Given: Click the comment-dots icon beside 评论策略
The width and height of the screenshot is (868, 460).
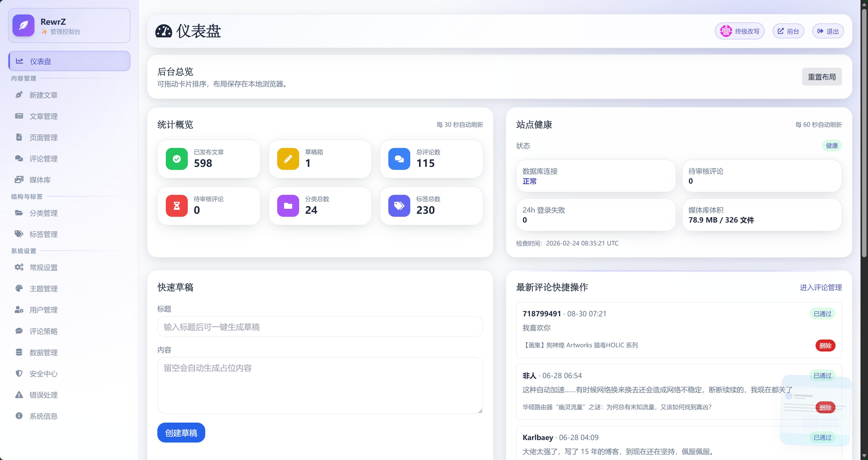Looking at the screenshot, I should [x=19, y=331].
